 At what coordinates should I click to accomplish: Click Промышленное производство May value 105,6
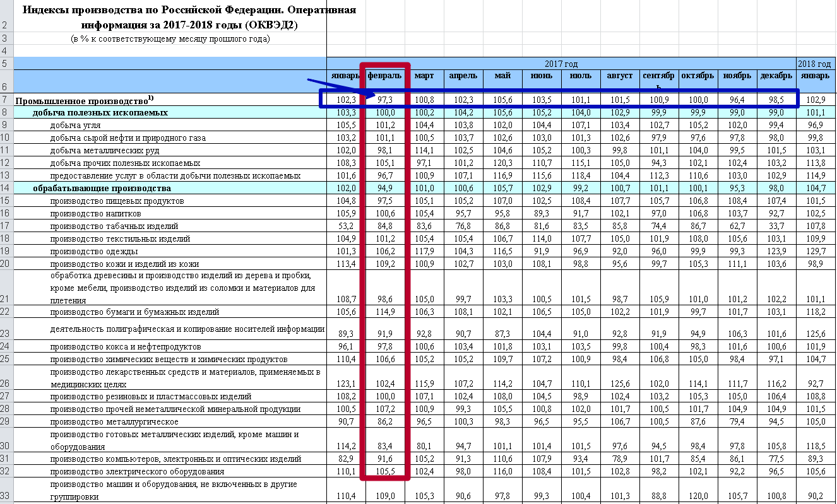tap(502, 100)
